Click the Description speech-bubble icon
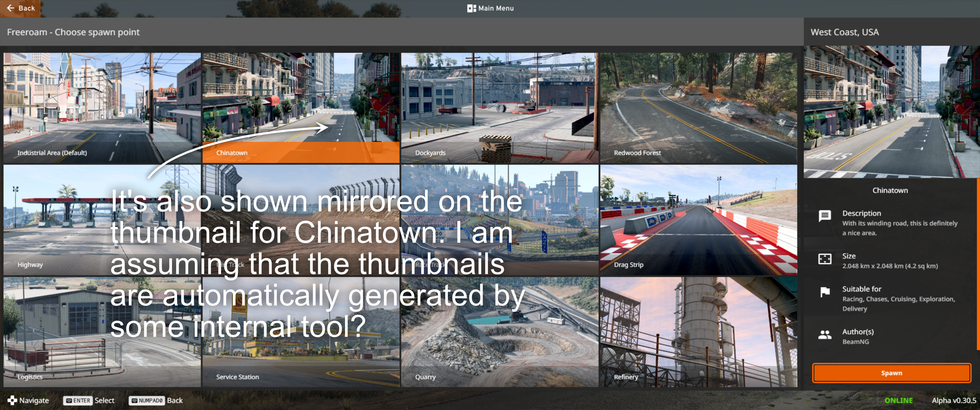This screenshot has width=980, height=410. click(x=825, y=216)
